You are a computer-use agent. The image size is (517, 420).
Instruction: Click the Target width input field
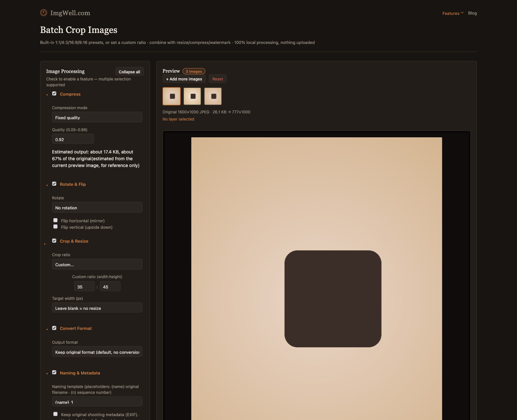(x=97, y=308)
